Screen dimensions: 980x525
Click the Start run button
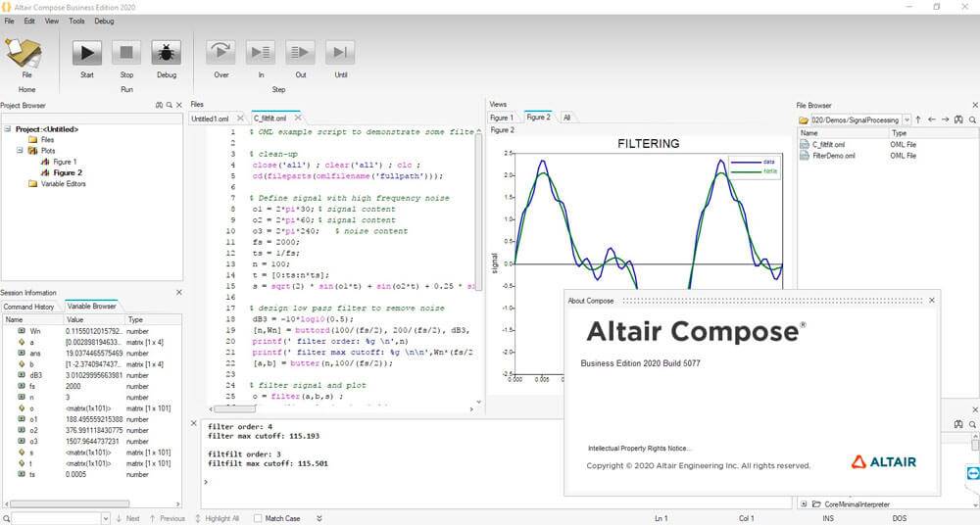(86, 53)
